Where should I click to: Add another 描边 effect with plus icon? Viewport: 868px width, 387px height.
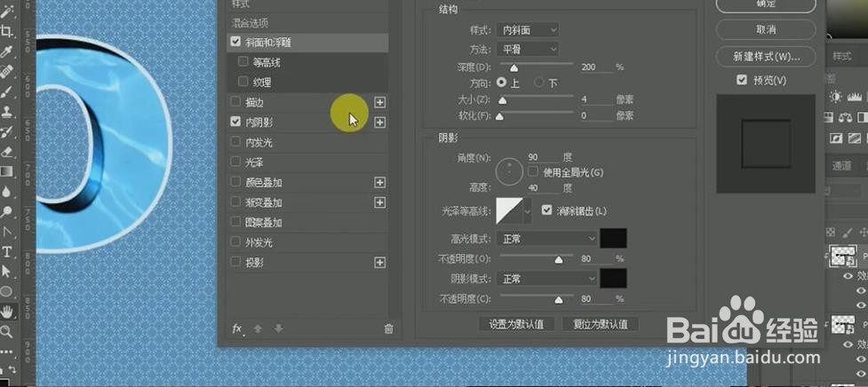coord(379,102)
